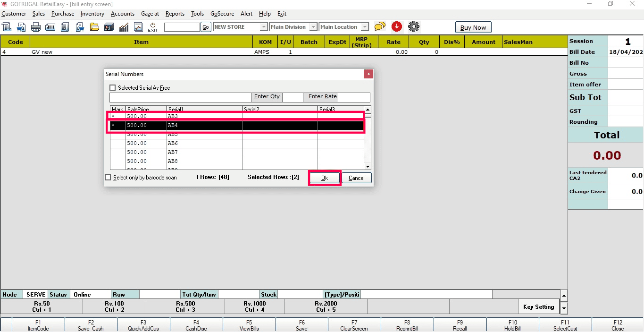Open the Reports menu
Image resolution: width=644 pixels, height=332 pixels.
pyautogui.click(x=175, y=14)
